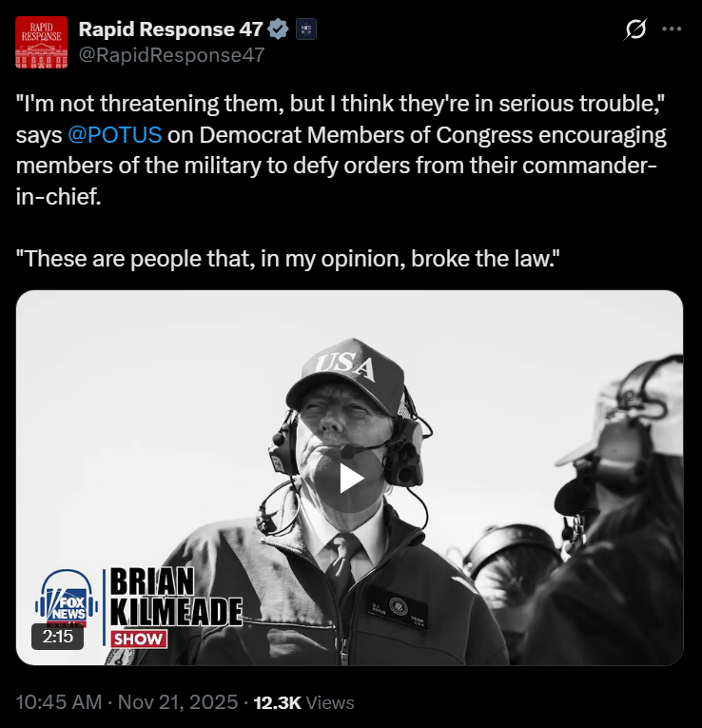The width and height of the screenshot is (702, 728).
Task: Open the @POTUS mention link
Action: [114, 135]
